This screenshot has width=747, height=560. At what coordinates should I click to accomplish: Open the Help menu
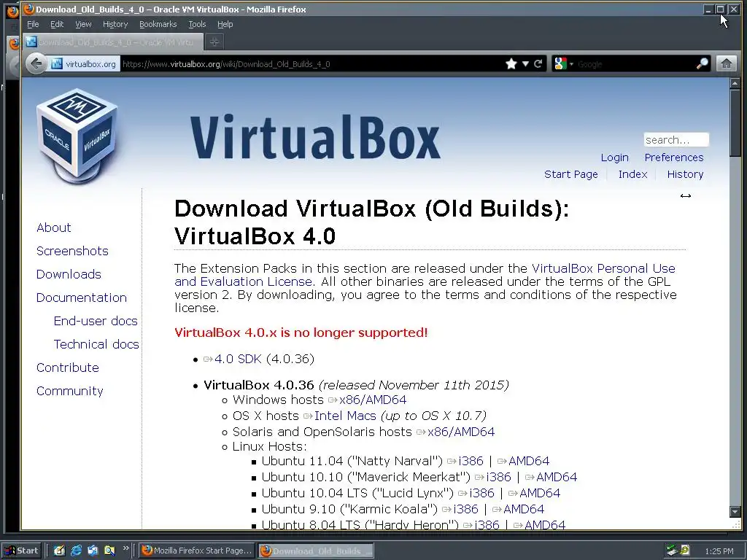[x=225, y=24]
